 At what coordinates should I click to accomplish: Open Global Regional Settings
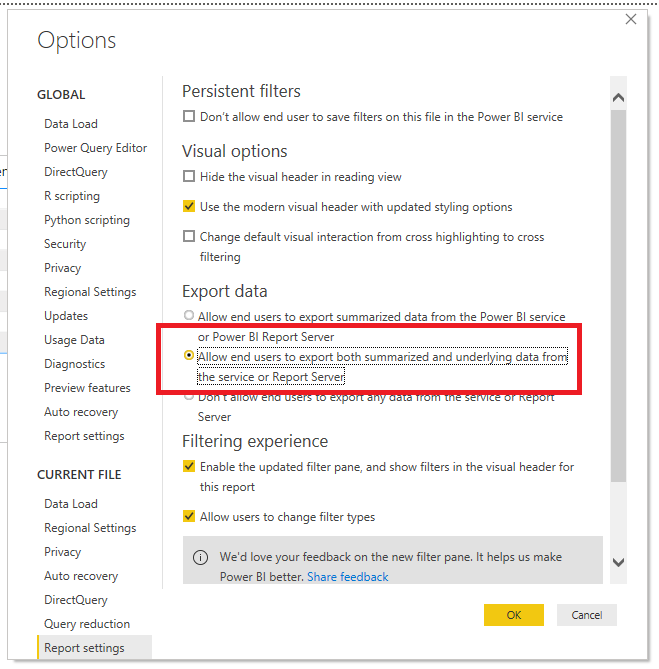pos(90,292)
